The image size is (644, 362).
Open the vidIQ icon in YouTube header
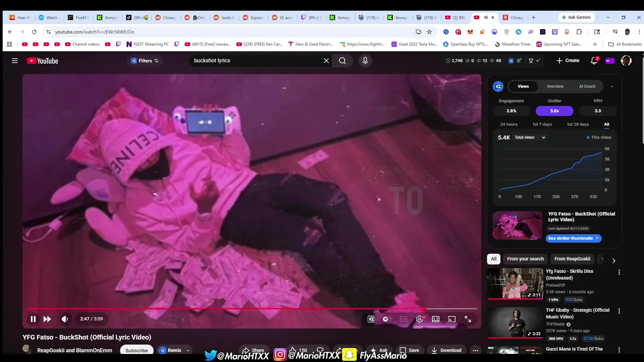click(511, 61)
